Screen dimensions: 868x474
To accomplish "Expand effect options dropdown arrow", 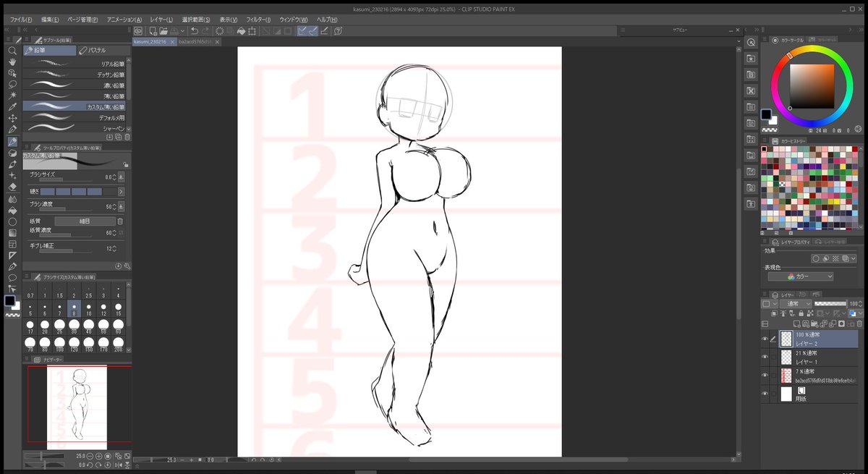I will 854,258.
